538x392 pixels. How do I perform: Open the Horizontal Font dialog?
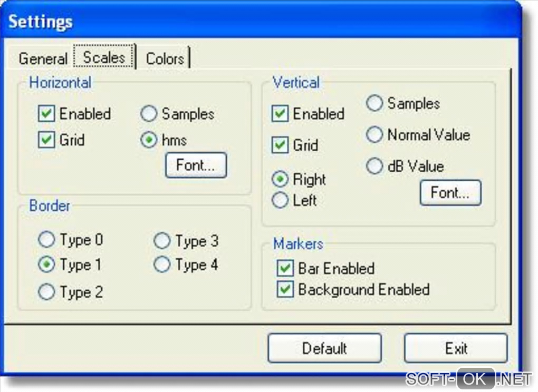196,165
